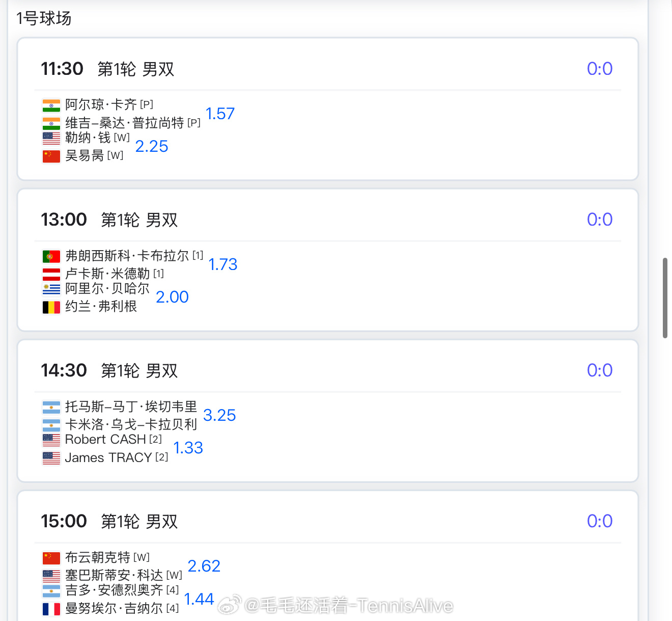Click China flag next to 吴易昺

point(51,156)
